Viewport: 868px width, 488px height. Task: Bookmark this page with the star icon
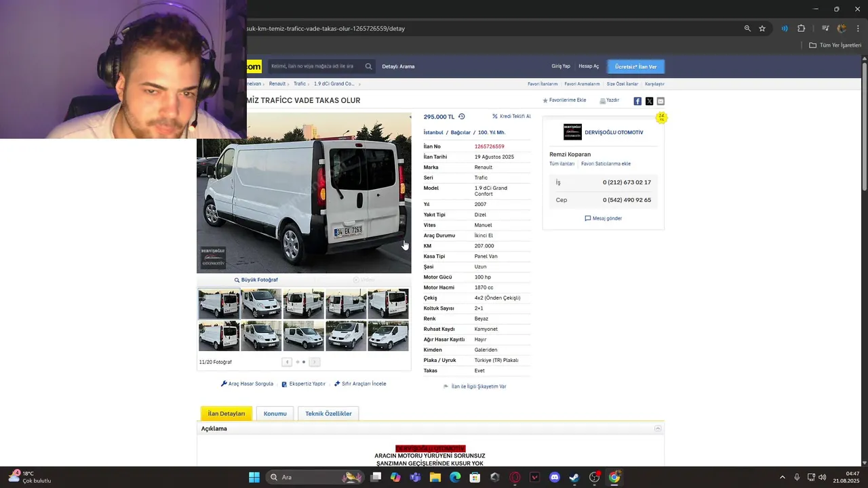(x=762, y=28)
